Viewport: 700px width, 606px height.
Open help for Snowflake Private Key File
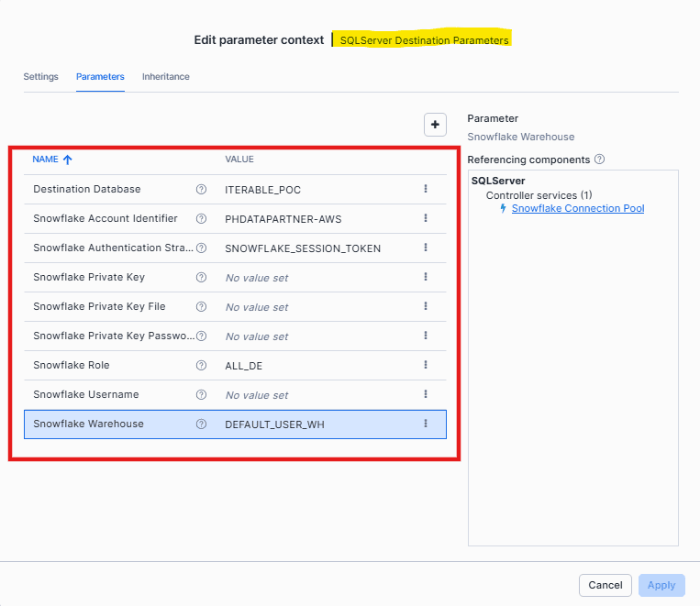coord(201,306)
